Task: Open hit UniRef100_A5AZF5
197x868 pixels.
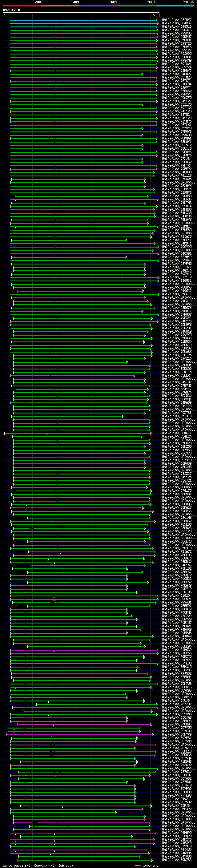Action: pyautogui.click(x=176, y=98)
